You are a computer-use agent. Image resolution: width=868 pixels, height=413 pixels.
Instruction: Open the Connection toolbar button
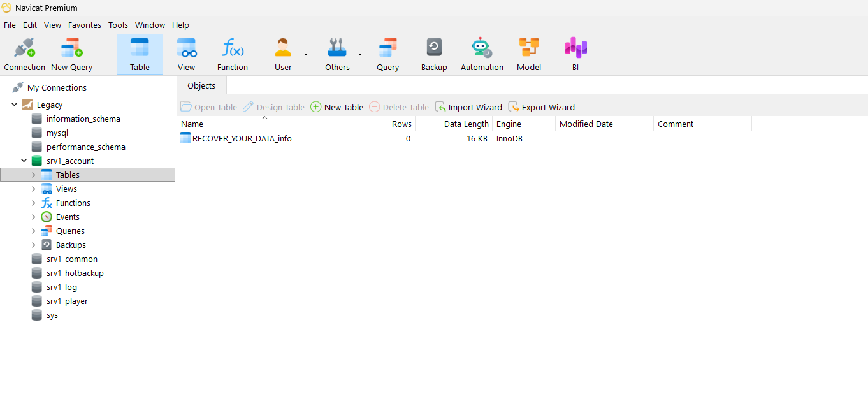(24, 55)
